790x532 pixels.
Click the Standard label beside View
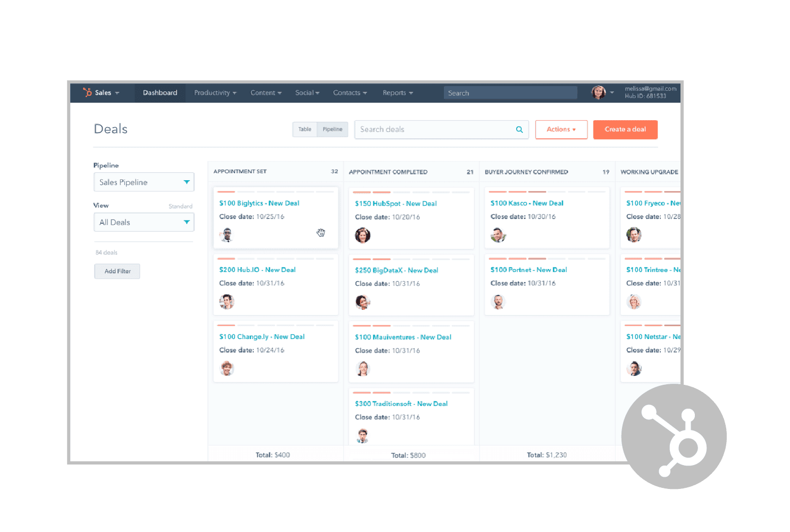click(x=180, y=206)
